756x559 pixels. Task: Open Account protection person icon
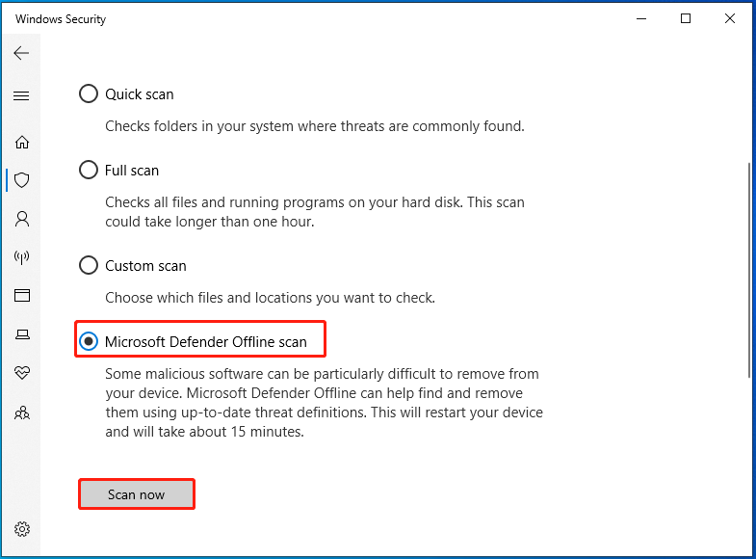coord(22,219)
